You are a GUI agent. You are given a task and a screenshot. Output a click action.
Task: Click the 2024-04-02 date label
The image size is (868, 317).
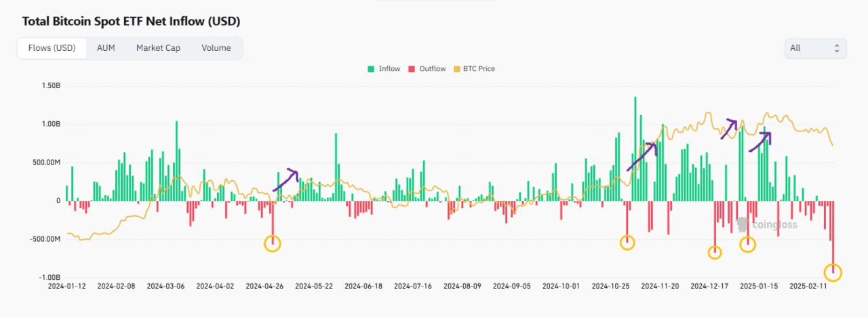click(x=215, y=287)
